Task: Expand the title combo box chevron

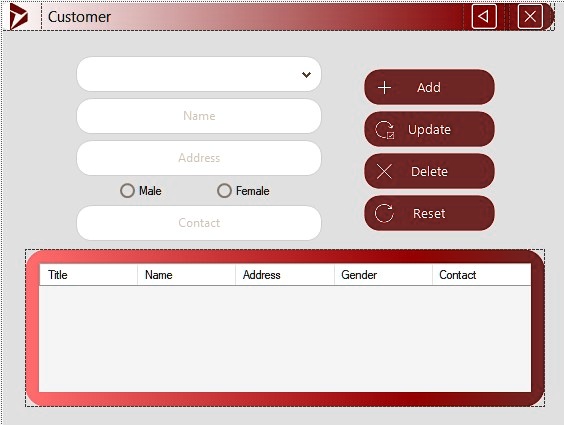Action: pyautogui.click(x=306, y=75)
